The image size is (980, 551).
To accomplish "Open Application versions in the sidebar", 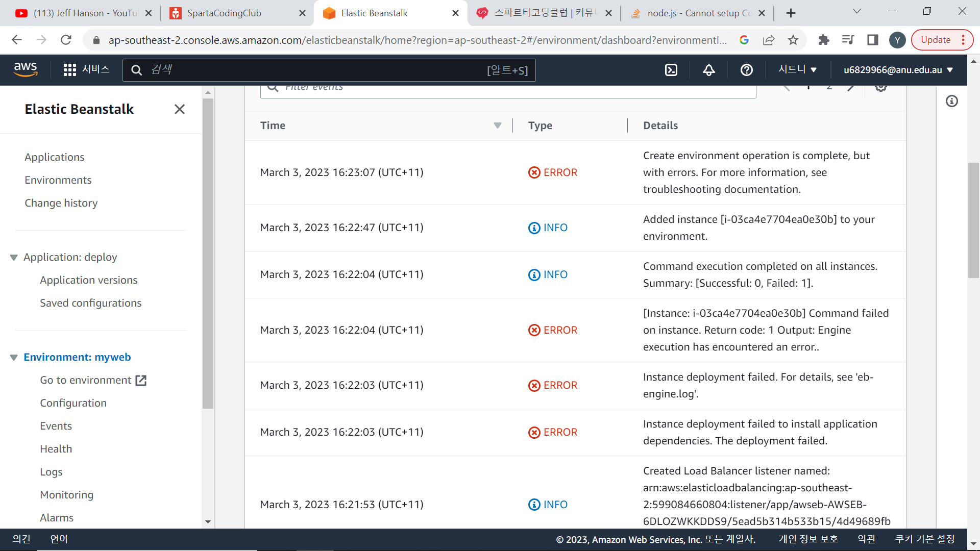I will point(89,280).
